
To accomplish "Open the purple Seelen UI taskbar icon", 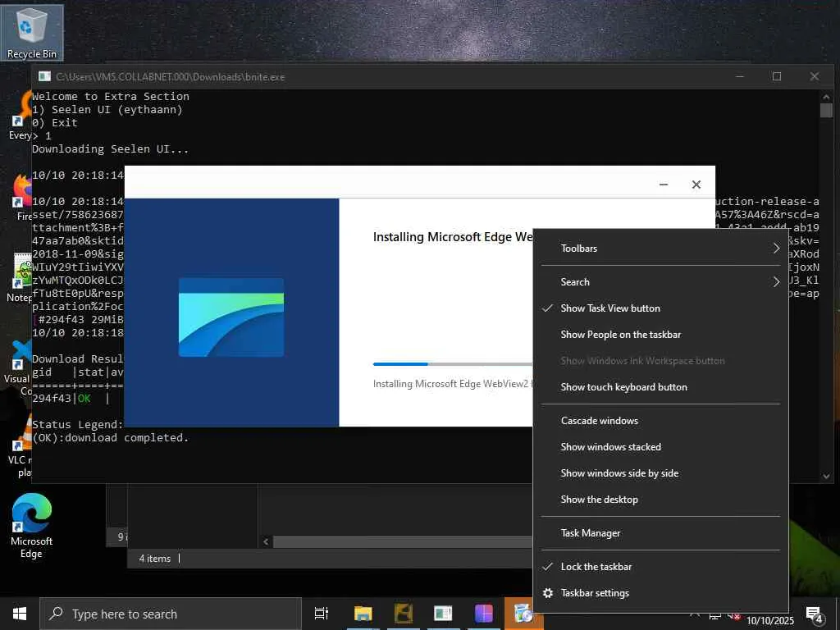I will click(483, 614).
